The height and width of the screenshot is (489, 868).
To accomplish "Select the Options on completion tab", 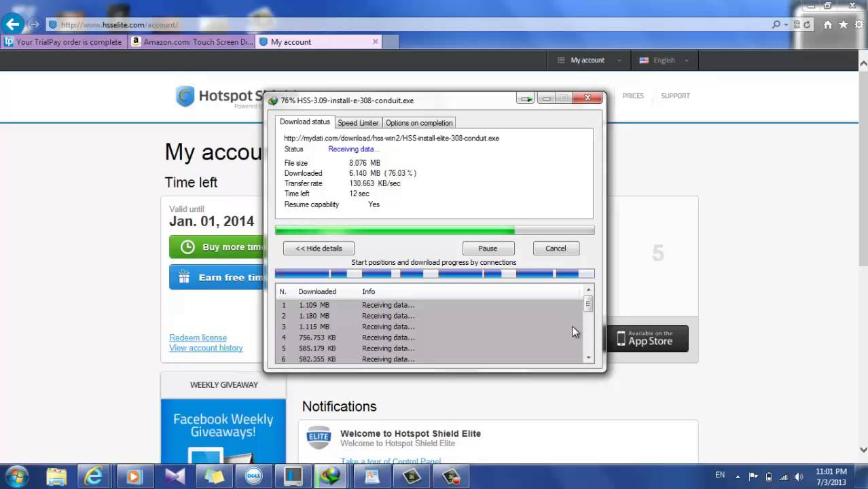I will (419, 123).
